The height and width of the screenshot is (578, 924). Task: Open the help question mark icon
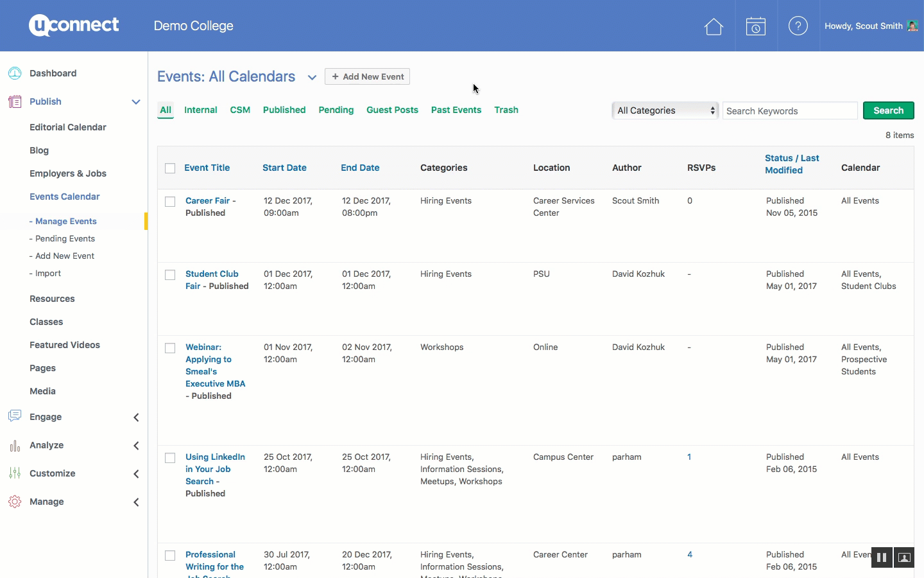click(x=798, y=26)
